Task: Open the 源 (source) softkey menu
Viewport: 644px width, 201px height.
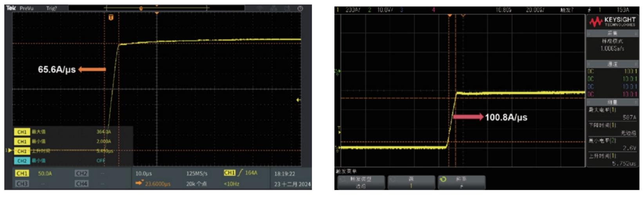Action: [x=411, y=183]
